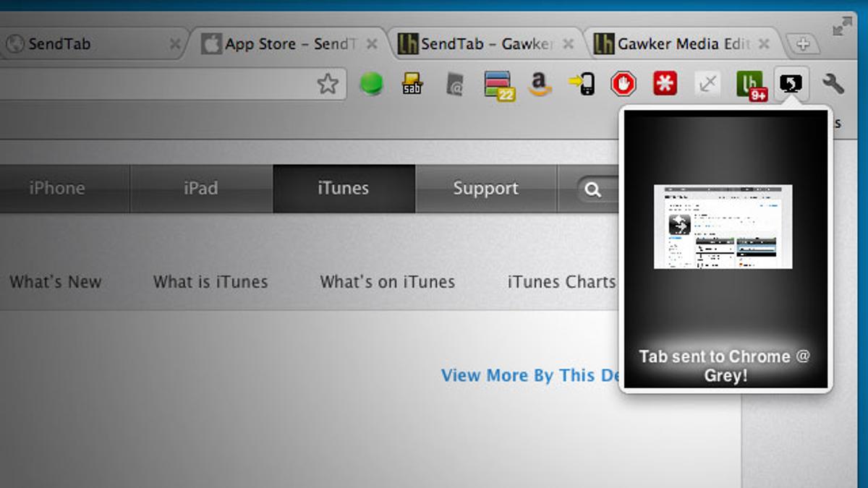
Task: Switch to 'SendTab – Gawker' tab
Action: [486, 44]
